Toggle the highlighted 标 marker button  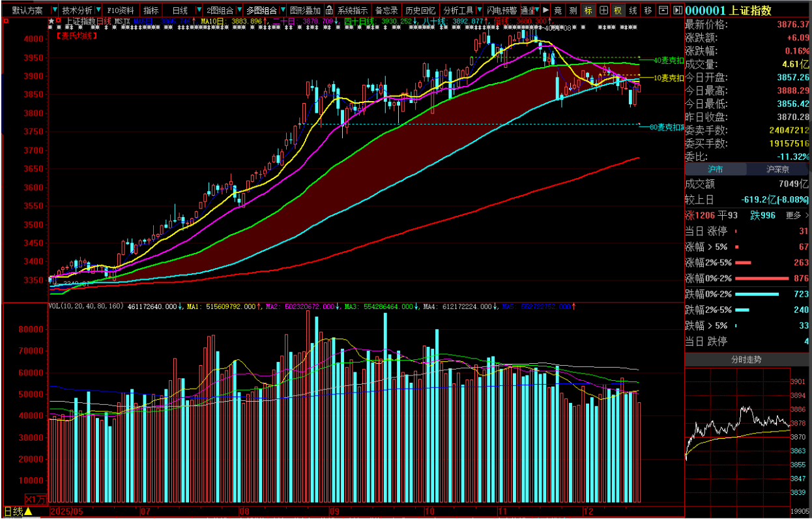588,10
